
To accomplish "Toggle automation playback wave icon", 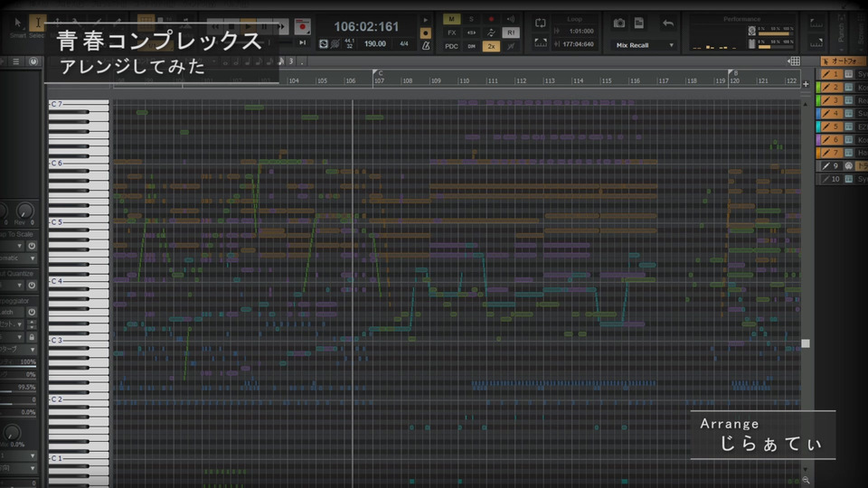I will tap(491, 33).
